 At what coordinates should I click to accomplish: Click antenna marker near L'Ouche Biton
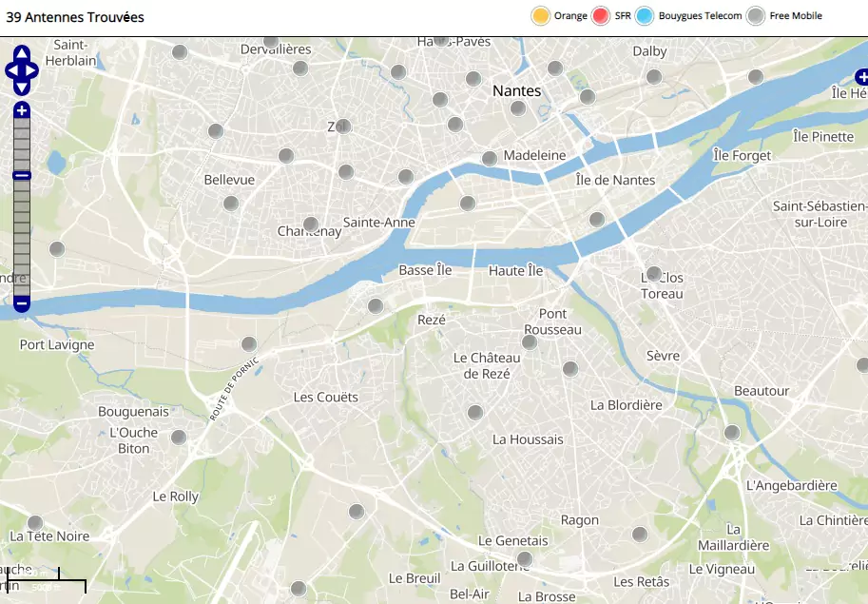point(178,438)
